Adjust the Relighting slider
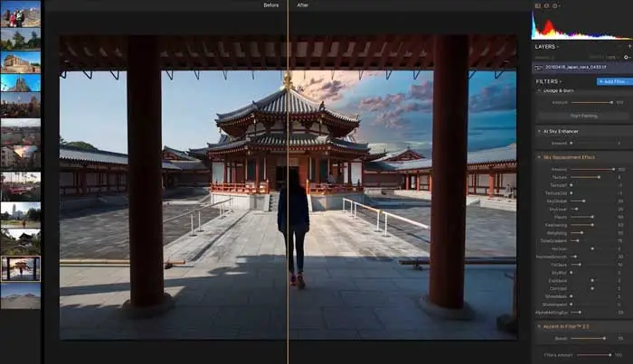633x364 pixels. pyautogui.click(x=592, y=233)
